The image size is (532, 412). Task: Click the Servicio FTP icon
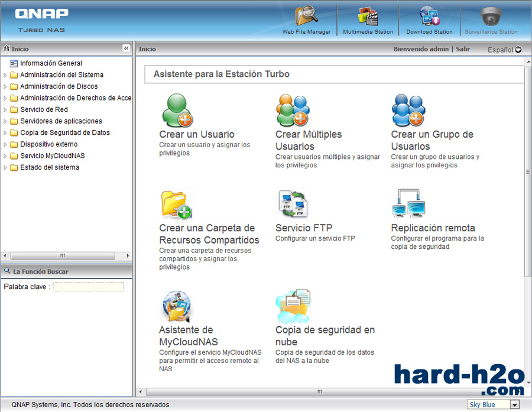tap(293, 204)
